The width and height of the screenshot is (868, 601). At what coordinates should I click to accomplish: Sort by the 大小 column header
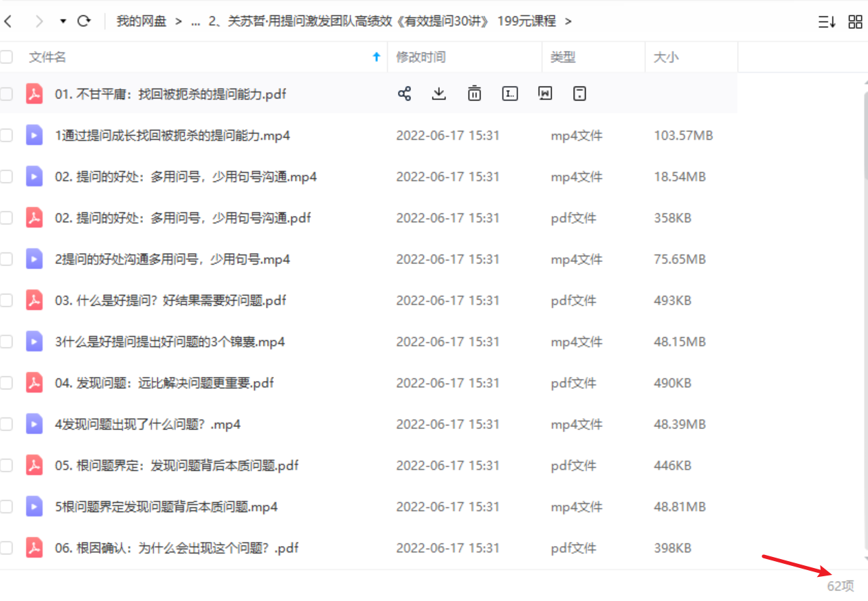click(666, 57)
